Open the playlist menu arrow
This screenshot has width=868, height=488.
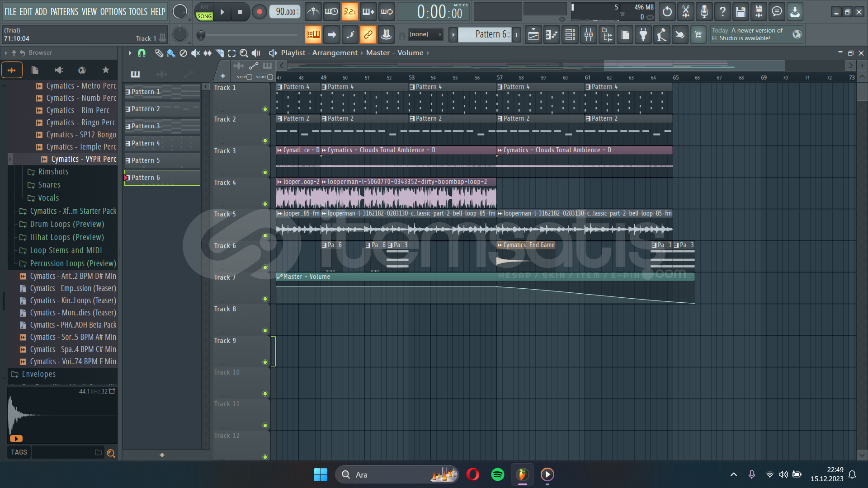(130, 53)
